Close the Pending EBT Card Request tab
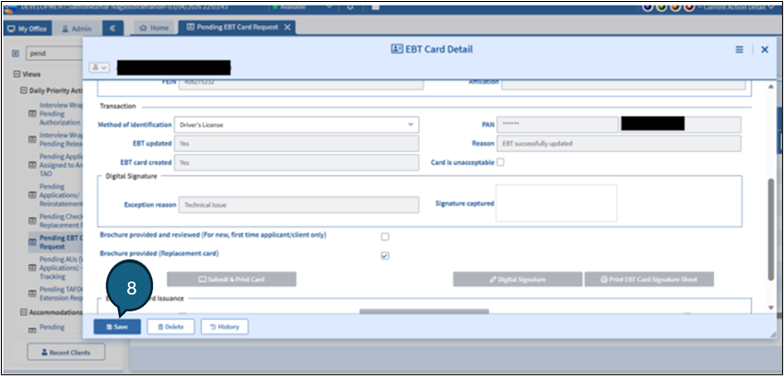784x376 pixels. [x=287, y=28]
